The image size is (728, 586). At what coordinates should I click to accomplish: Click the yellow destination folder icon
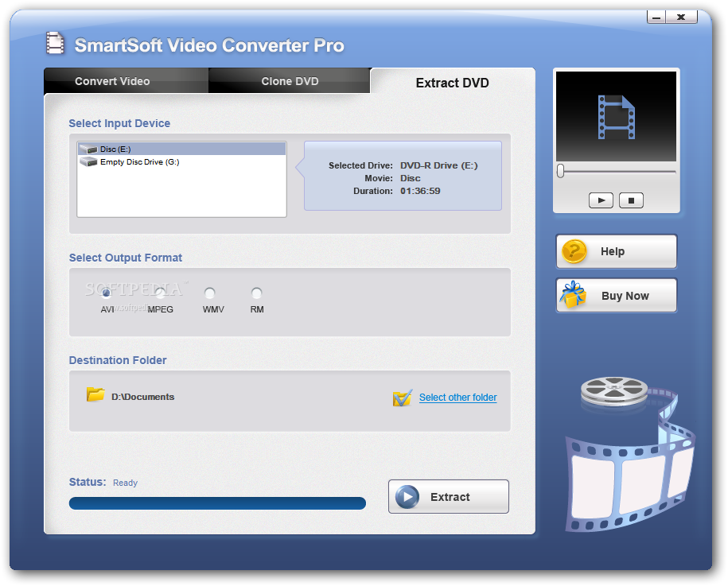coord(95,395)
